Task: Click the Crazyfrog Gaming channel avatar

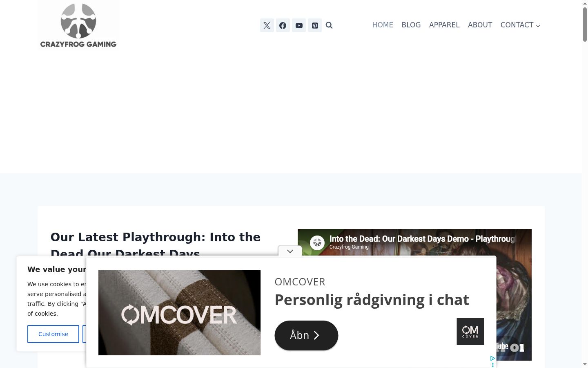Action: pyautogui.click(x=317, y=242)
